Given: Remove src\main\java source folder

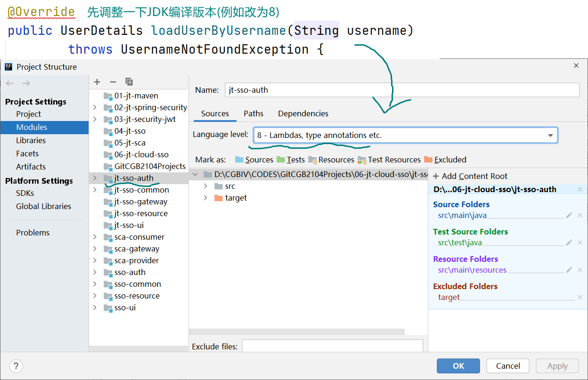Looking at the screenshot, I should 580,215.
